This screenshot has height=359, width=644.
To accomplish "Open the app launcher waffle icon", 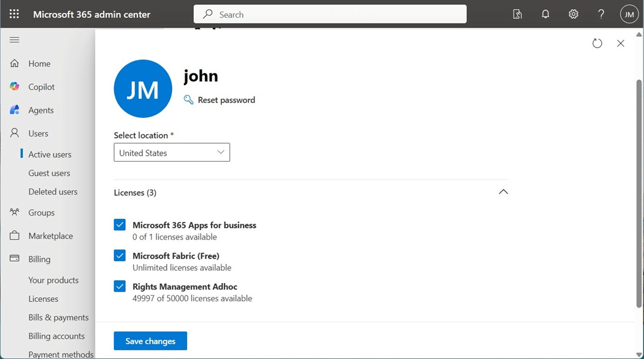I will click(14, 14).
